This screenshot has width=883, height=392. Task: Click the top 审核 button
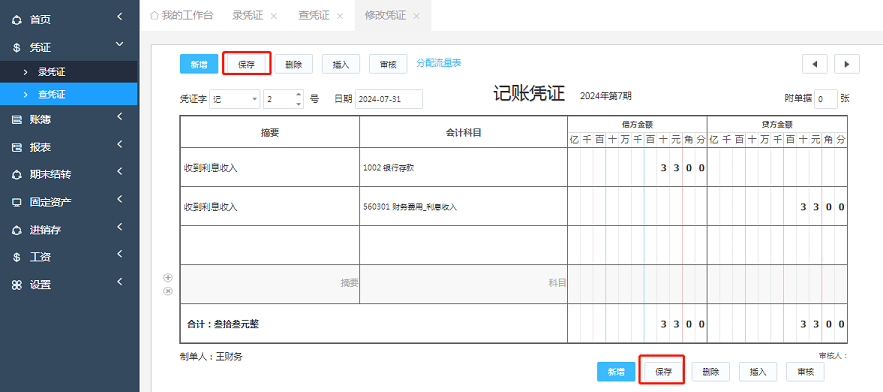388,64
